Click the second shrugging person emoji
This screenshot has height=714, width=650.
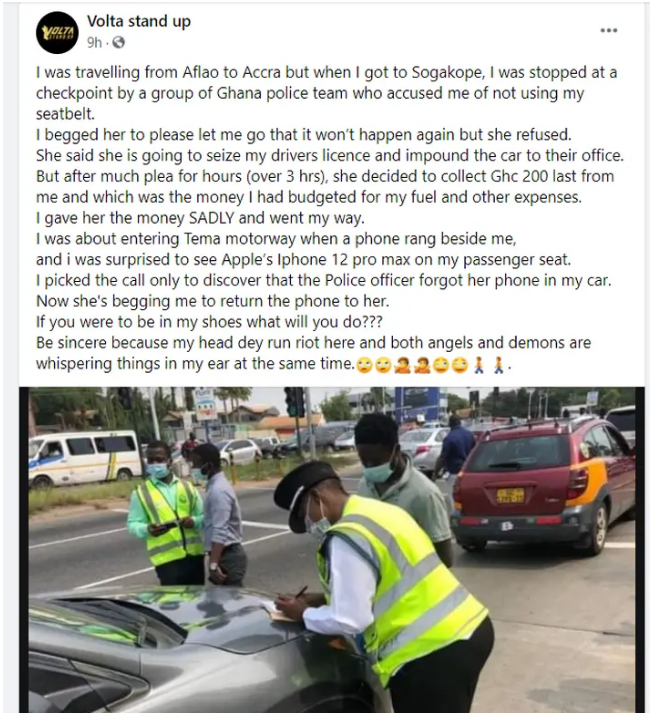coord(421,365)
